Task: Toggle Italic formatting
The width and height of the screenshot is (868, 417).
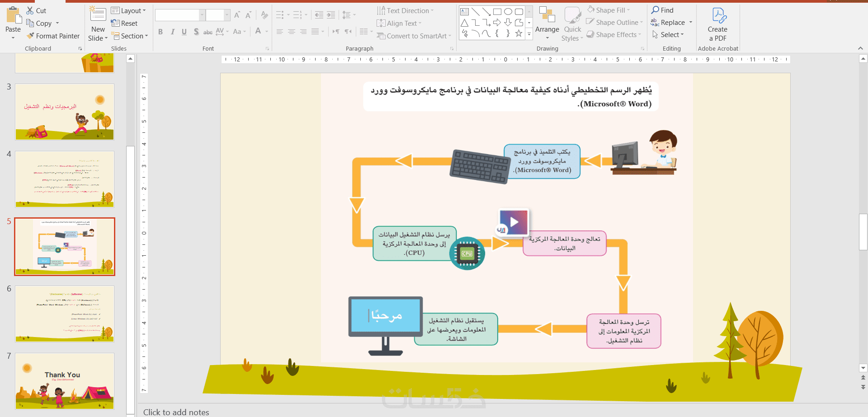Action: (x=172, y=32)
